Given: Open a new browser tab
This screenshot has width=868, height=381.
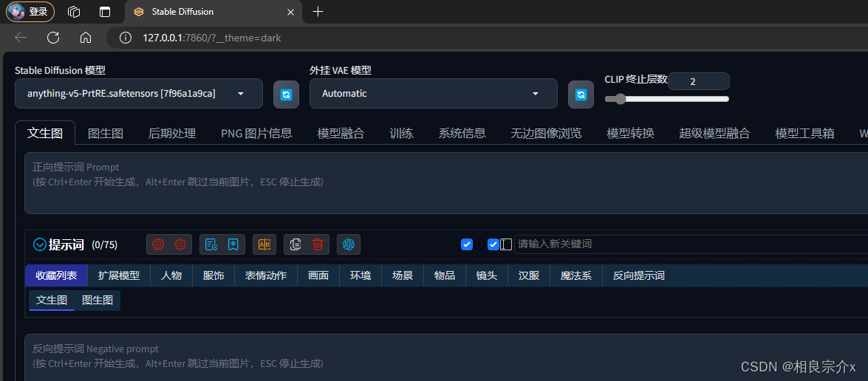Looking at the screenshot, I should click(318, 12).
